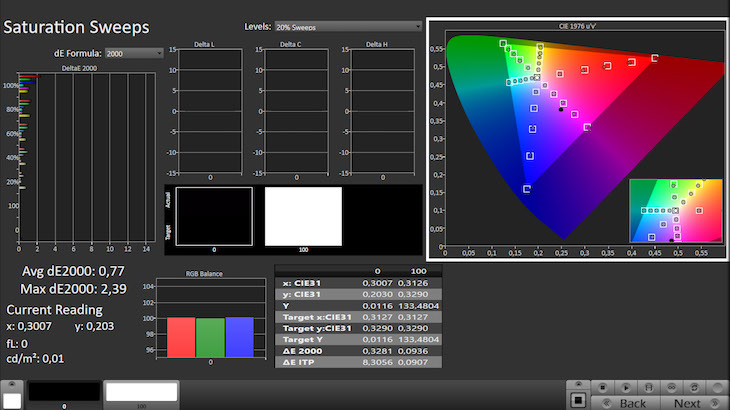Click the 'cd/m²: 0,01' reading
This screenshot has height=410, width=730.
(x=35, y=359)
